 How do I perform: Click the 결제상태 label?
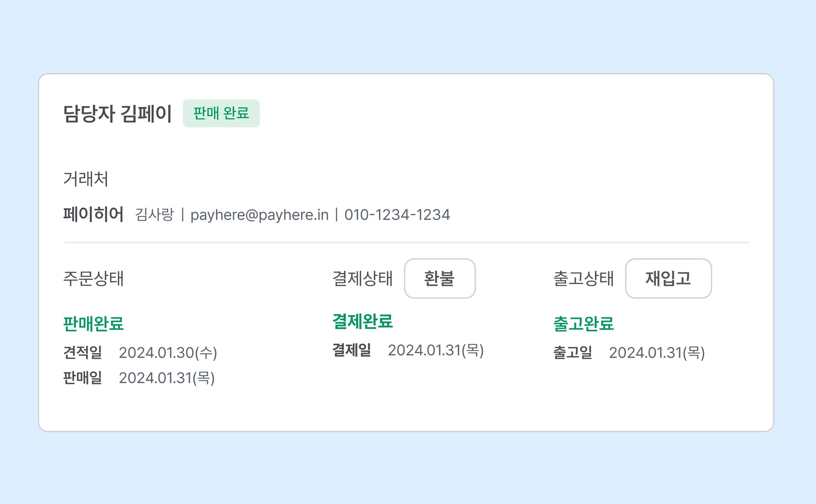(x=363, y=278)
